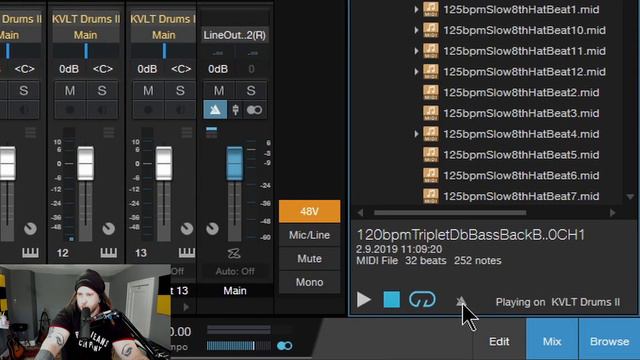Screen dimensions: 640x360
Task: Arm record on channel 12
Action: [70, 110]
